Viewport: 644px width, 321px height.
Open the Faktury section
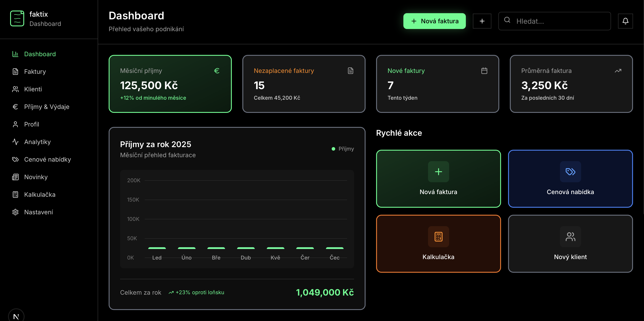tap(35, 72)
